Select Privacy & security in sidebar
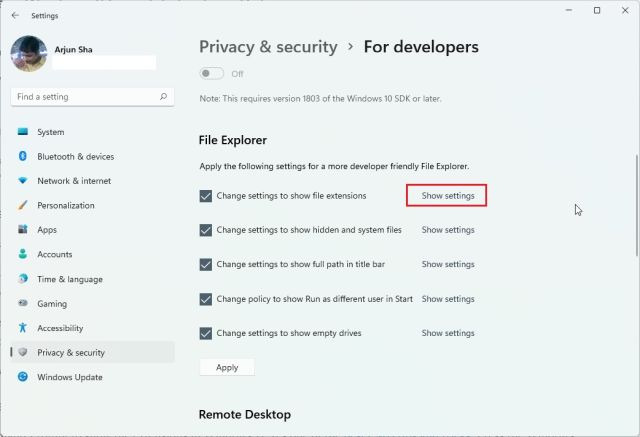Viewport: 640px width, 437px height. 93,352
